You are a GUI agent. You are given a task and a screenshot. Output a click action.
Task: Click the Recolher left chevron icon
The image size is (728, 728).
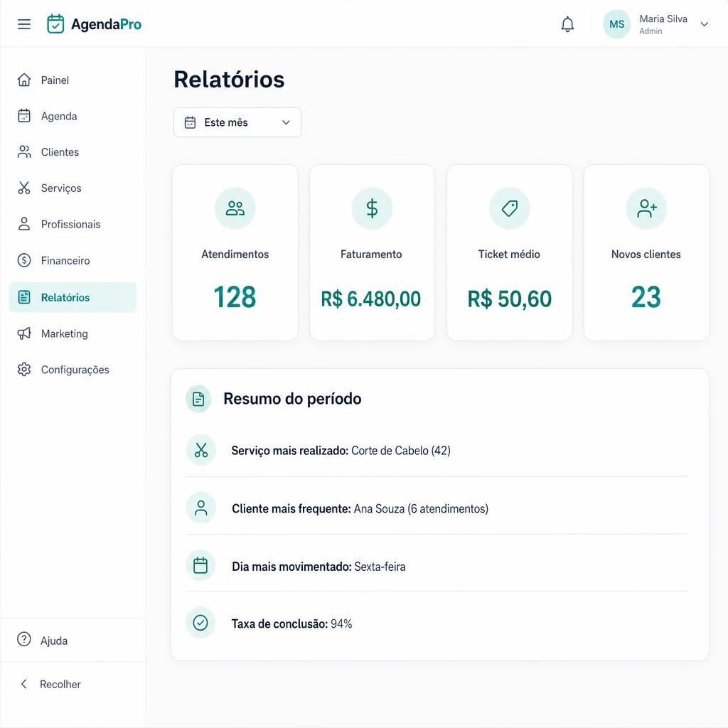point(23,684)
